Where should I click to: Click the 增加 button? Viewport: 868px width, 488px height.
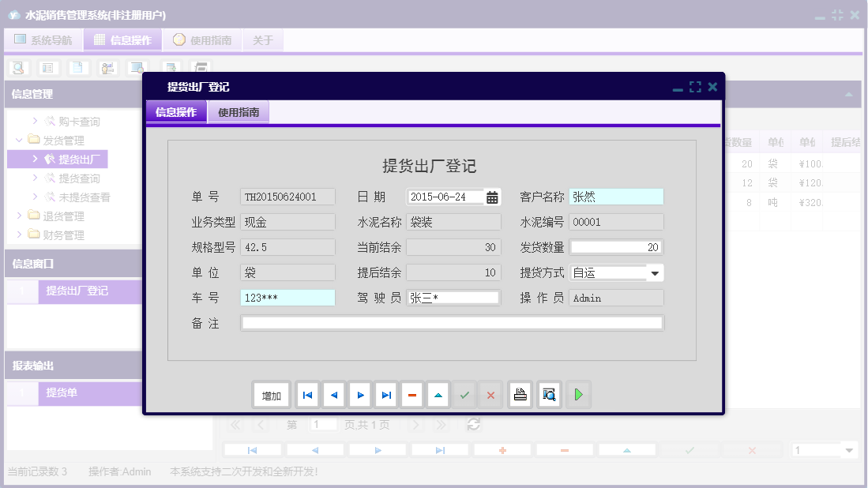[271, 394]
